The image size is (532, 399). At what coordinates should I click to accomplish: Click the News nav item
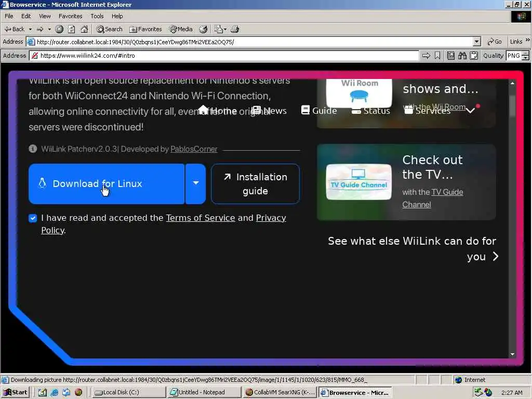[x=270, y=111]
